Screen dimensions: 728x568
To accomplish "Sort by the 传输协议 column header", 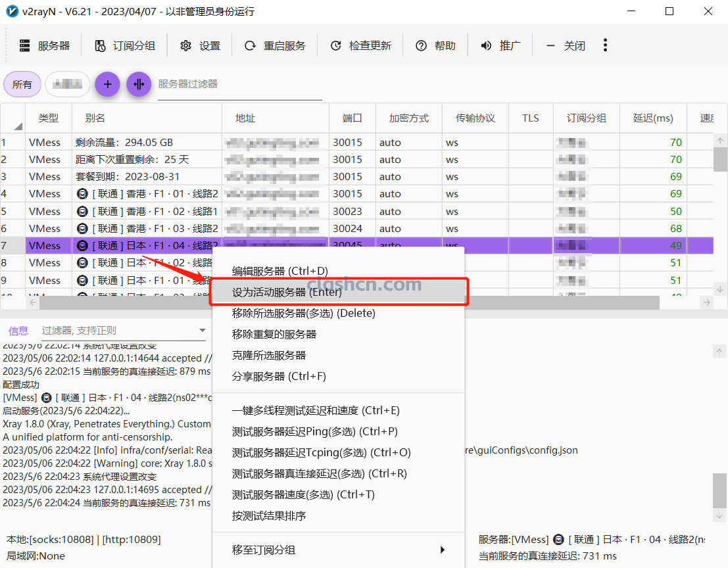I will [475, 118].
